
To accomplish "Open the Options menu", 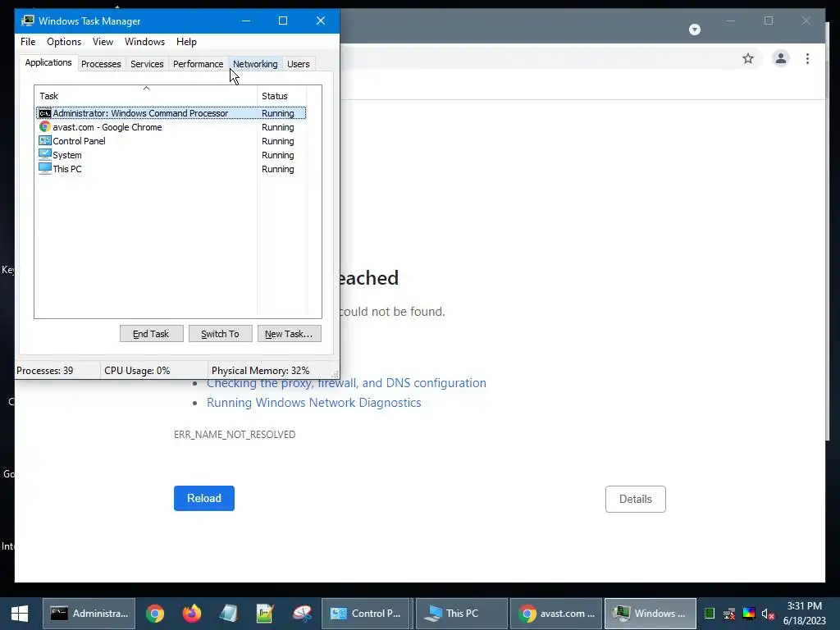I will click(64, 42).
